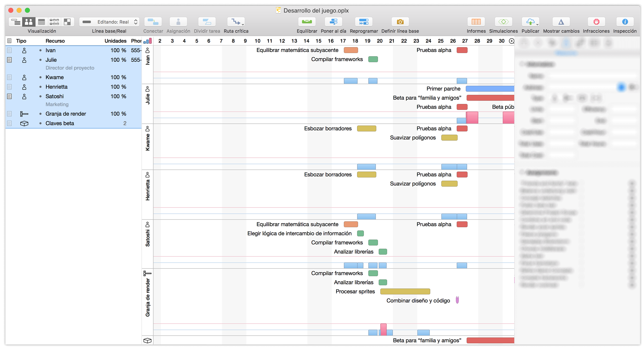This screenshot has height=350, width=644.
Task: Click the Recurso column header
Action: click(x=55, y=41)
